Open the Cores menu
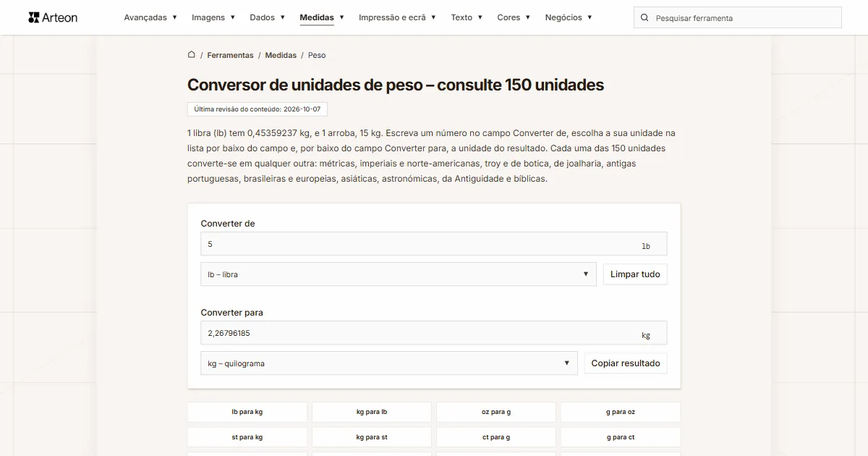This screenshot has width=868, height=456. [x=514, y=17]
